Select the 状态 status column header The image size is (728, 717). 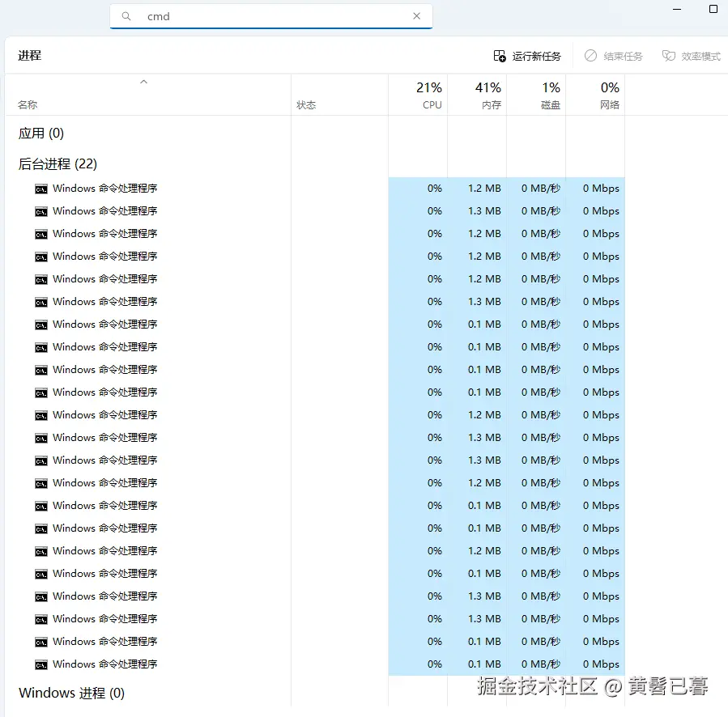[306, 104]
